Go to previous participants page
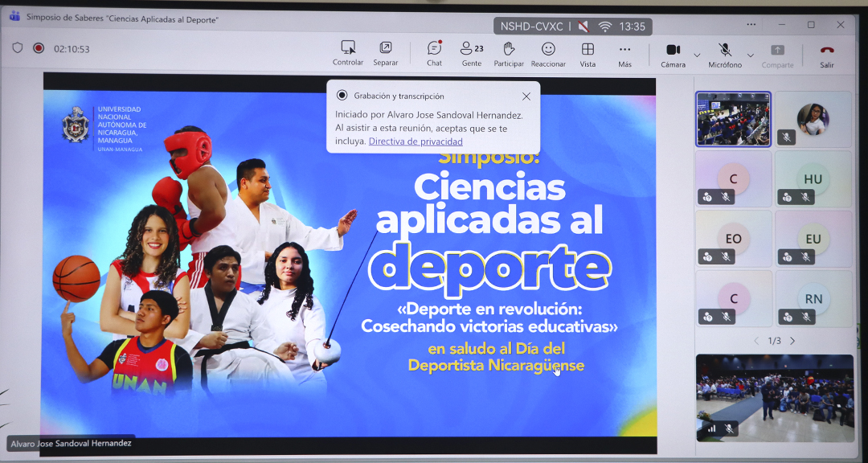 pyautogui.click(x=755, y=341)
